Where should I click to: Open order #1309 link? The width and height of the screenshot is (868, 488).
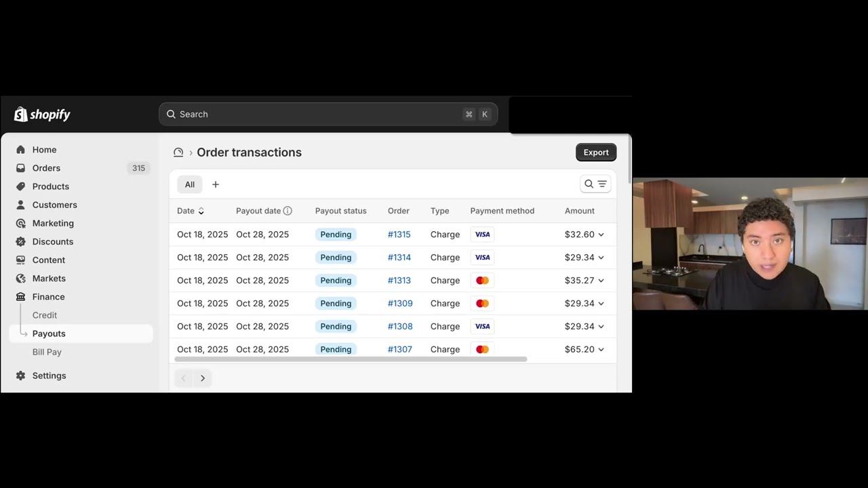(x=400, y=304)
